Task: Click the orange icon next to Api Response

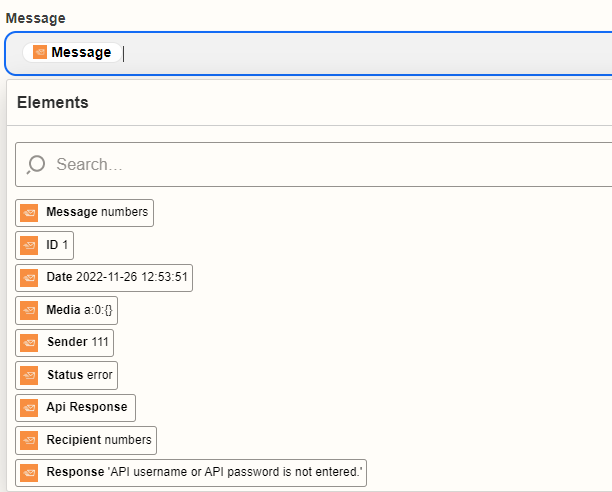Action: [x=30, y=408]
